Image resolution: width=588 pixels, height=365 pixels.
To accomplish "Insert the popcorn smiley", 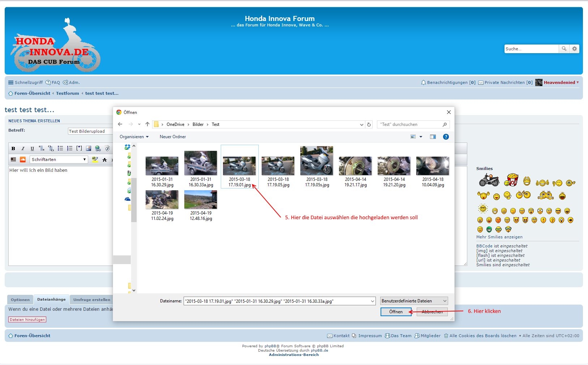I will (511, 180).
